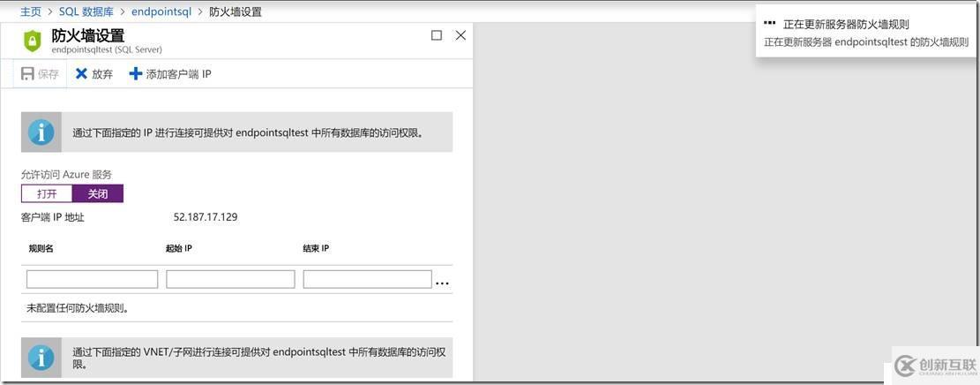Click the endpointsqltest (SQL Server) subtitle
This screenshot has height=385, width=980.
[107, 49]
